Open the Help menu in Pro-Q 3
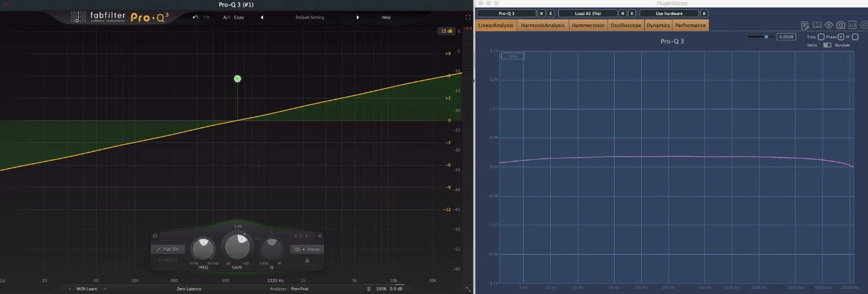Viewport: 868px width, 294px height. (386, 17)
